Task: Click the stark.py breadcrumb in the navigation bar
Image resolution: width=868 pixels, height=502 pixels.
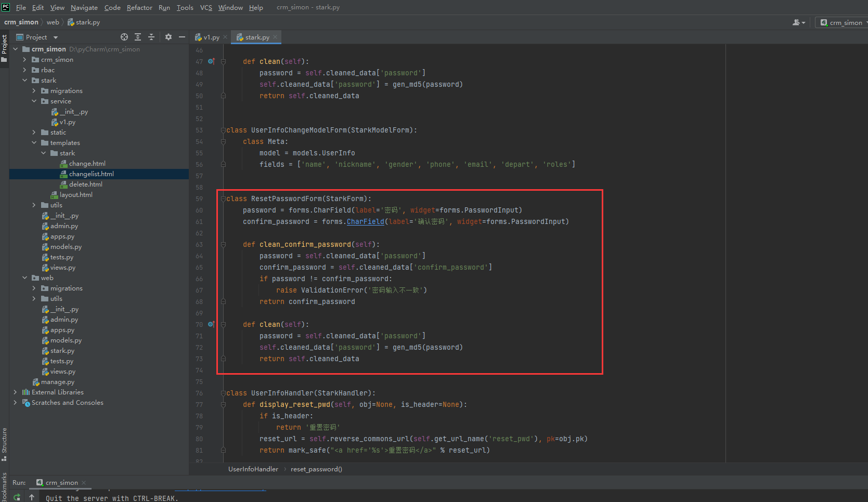Action: point(84,22)
